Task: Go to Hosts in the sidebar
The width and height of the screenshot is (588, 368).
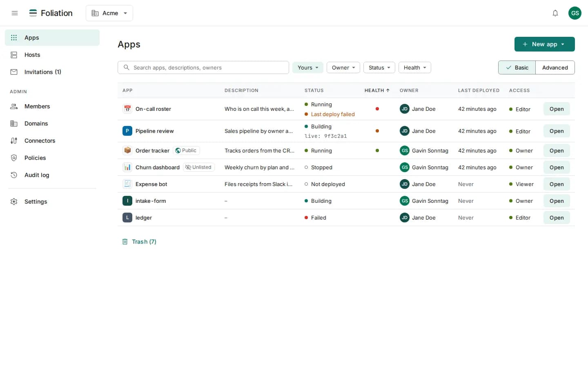Action: click(x=52, y=55)
